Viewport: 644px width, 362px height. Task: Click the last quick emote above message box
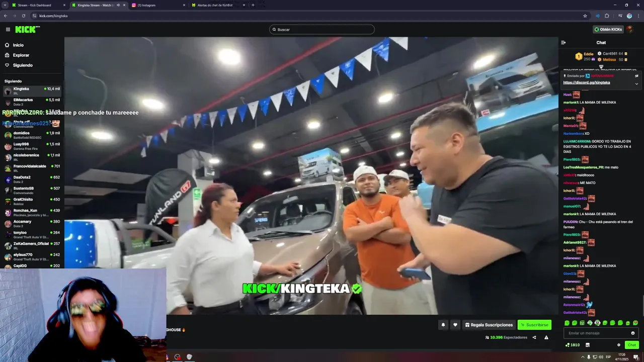pyautogui.click(x=635, y=323)
